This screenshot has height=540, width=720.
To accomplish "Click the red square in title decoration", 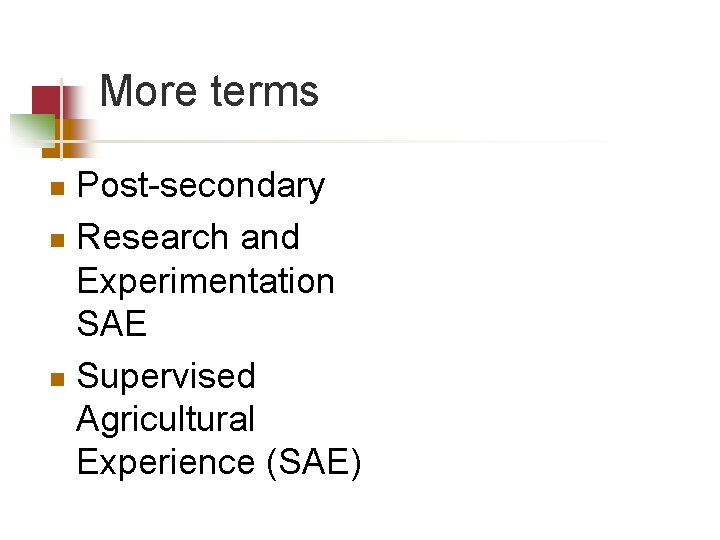I will tap(45, 100).
